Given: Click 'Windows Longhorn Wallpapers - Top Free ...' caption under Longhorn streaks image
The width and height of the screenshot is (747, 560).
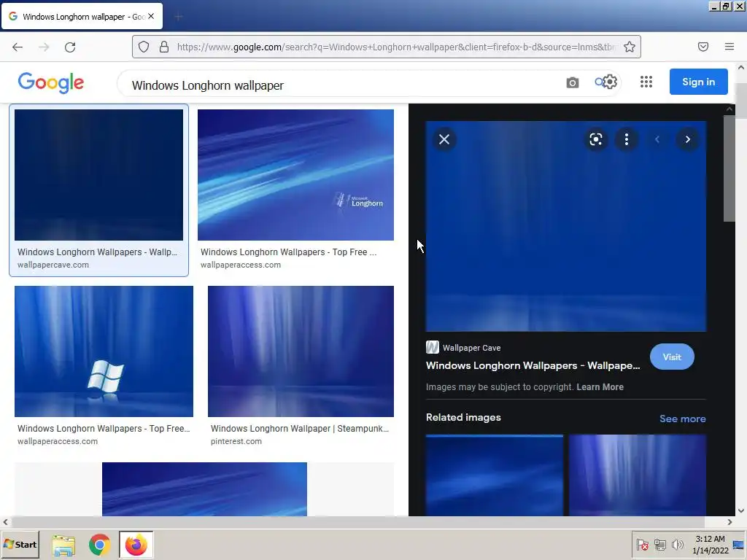Looking at the screenshot, I should [x=288, y=252].
